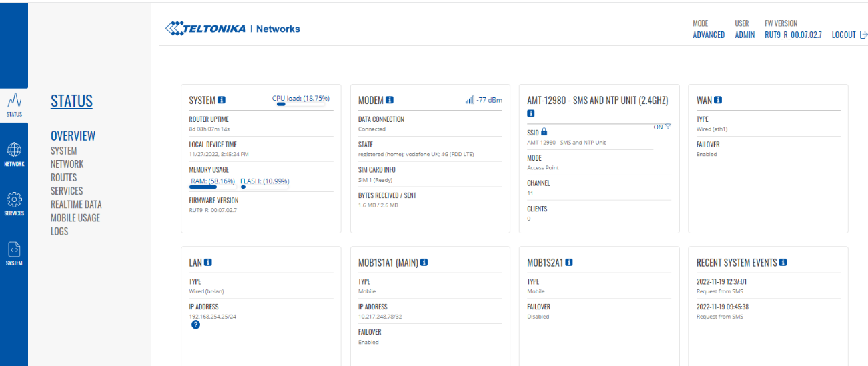Open the Network globe icon in sidebar
The height and width of the screenshot is (366, 868).
pos(14,153)
